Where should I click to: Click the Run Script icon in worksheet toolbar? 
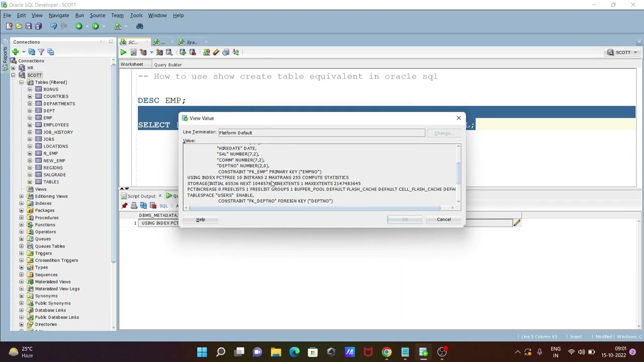[133, 52]
